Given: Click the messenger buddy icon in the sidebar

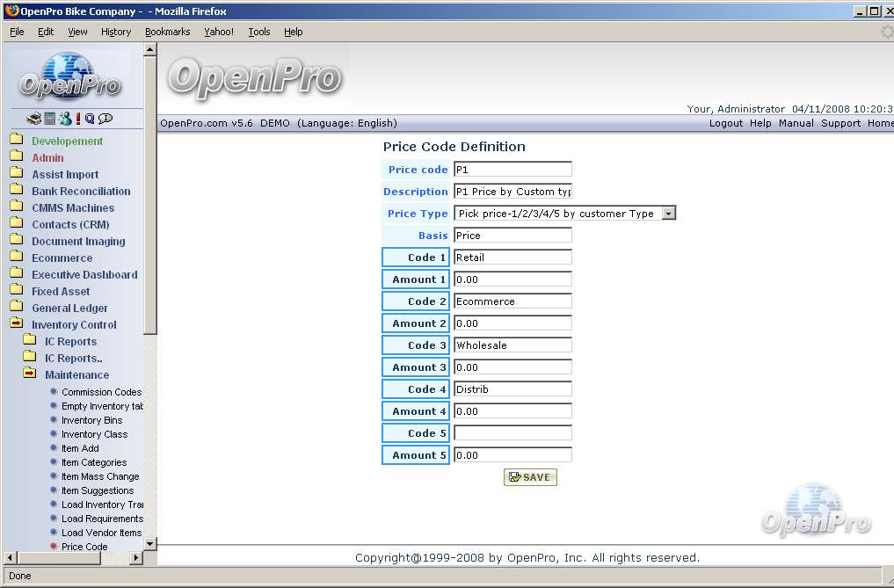Looking at the screenshot, I should 65,119.
